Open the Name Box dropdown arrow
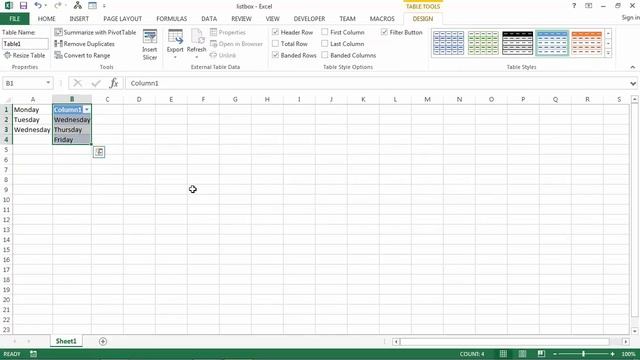This screenshot has height=360, width=640. (48, 83)
